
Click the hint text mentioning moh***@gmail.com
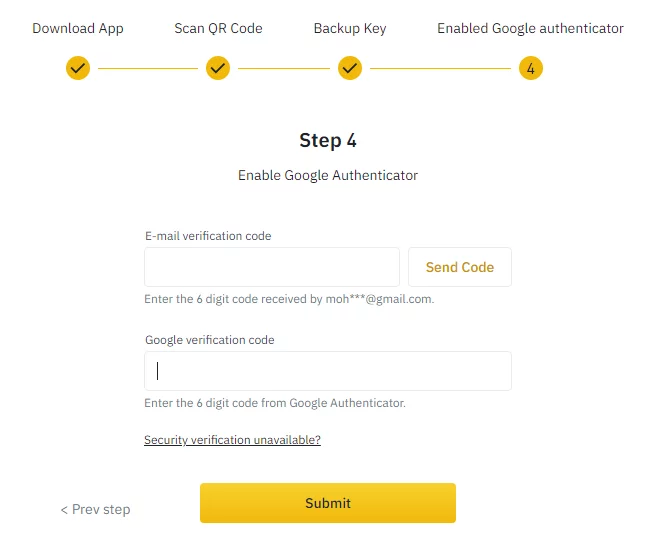tap(289, 299)
